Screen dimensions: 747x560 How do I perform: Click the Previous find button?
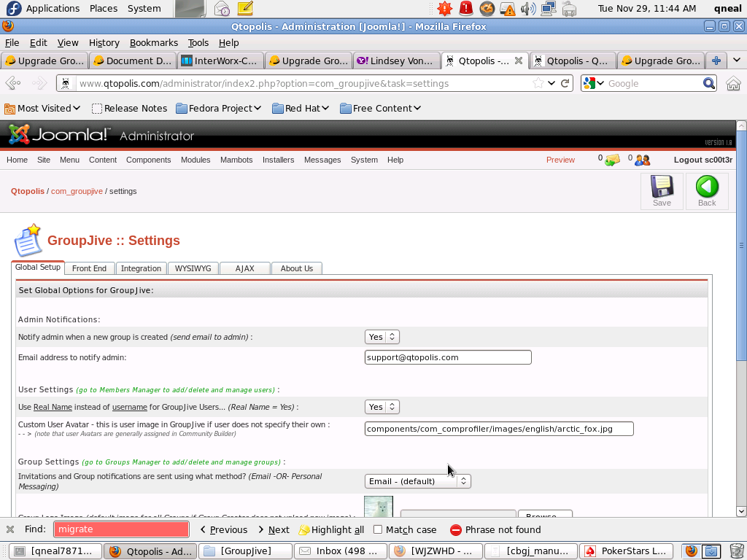223,529
